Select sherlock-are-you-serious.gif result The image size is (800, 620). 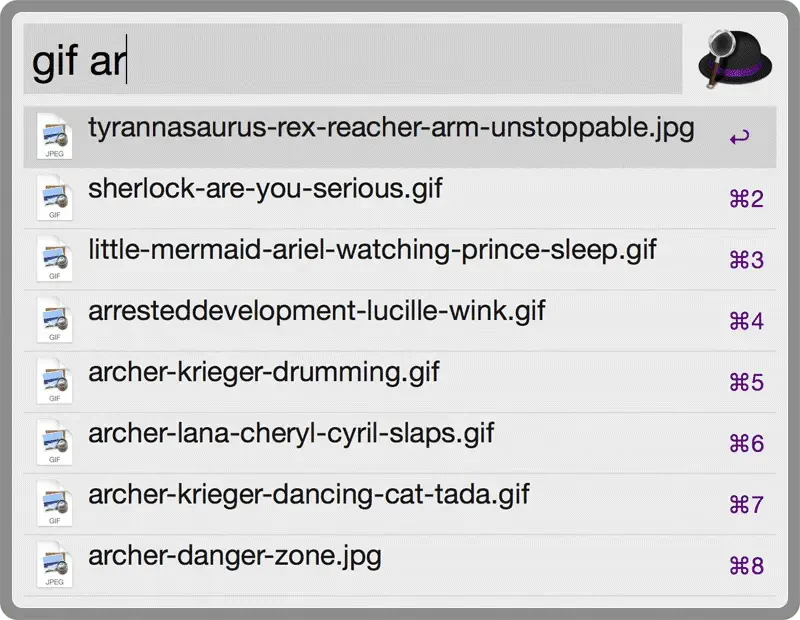click(x=265, y=189)
